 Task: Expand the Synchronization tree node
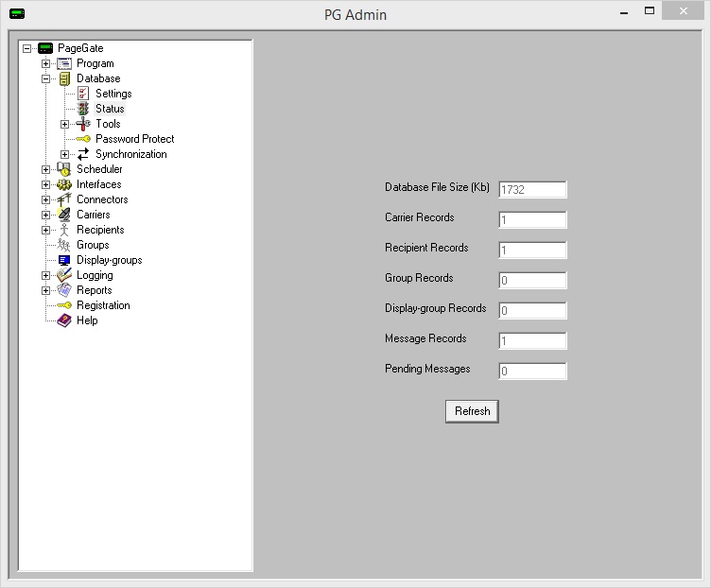coord(65,155)
